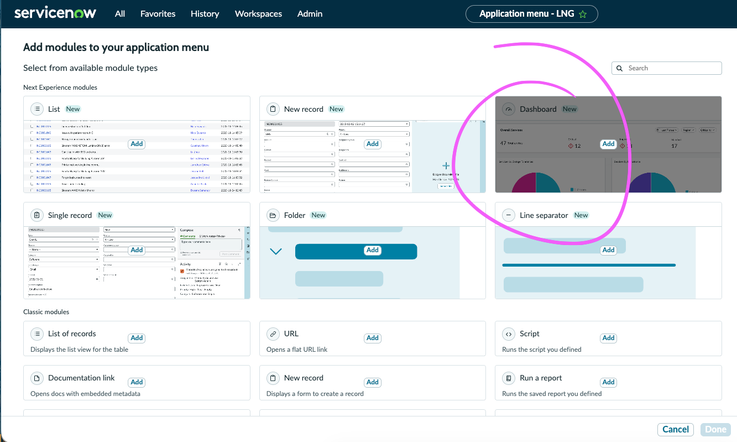Click the Single record module icon
The image size is (737, 442).
(x=37, y=215)
